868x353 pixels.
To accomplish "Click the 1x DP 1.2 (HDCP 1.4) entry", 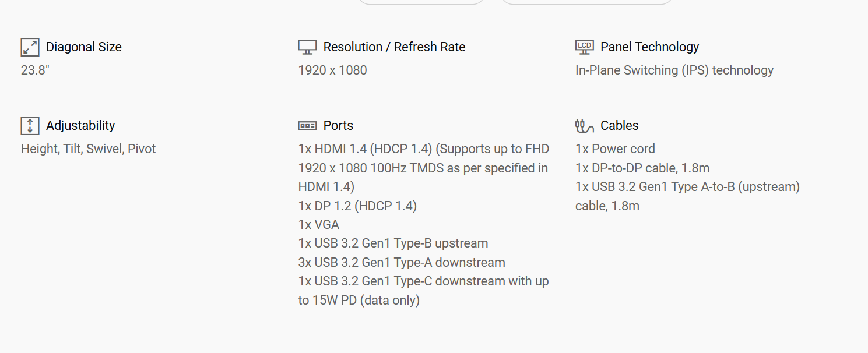I will (357, 206).
